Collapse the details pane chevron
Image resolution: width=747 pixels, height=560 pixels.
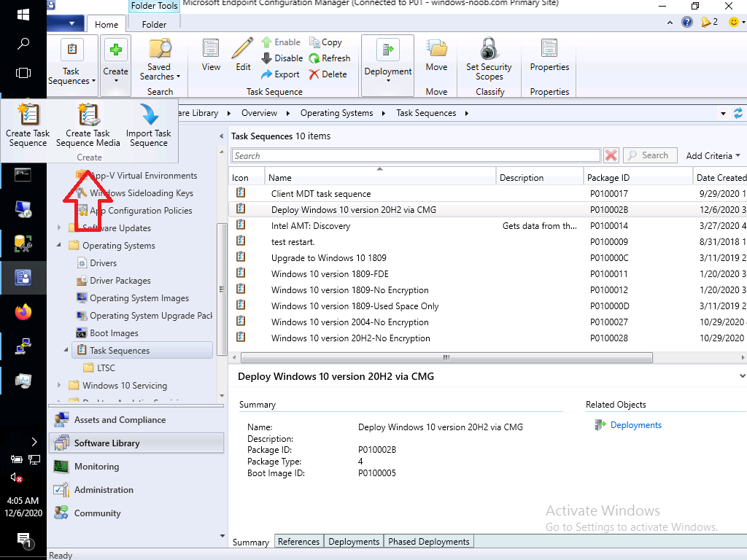742,376
